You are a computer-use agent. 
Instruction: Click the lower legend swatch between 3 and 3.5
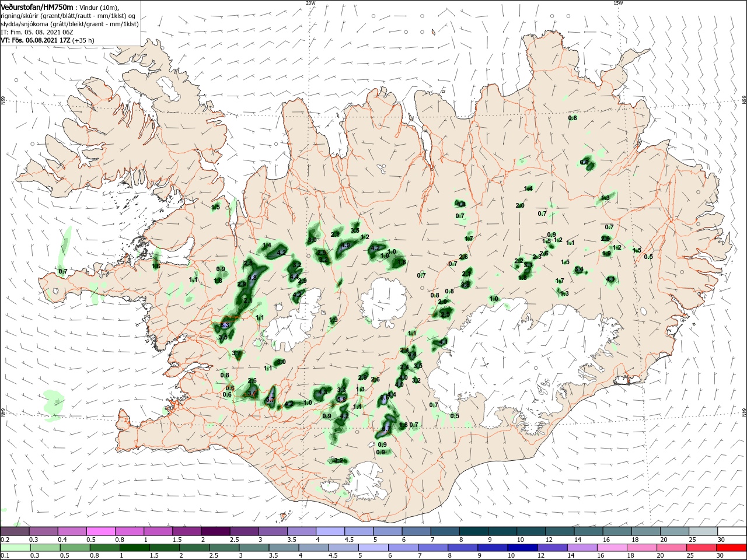click(254, 548)
